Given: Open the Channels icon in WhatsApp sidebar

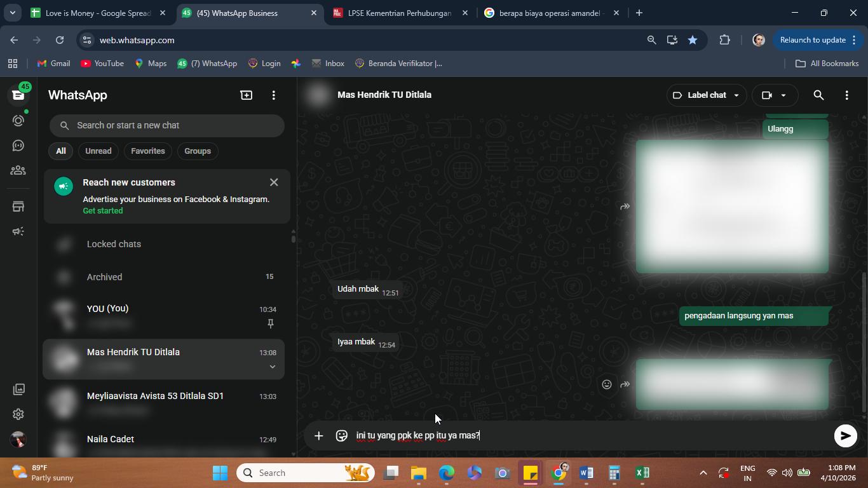Looking at the screenshot, I should [18, 146].
